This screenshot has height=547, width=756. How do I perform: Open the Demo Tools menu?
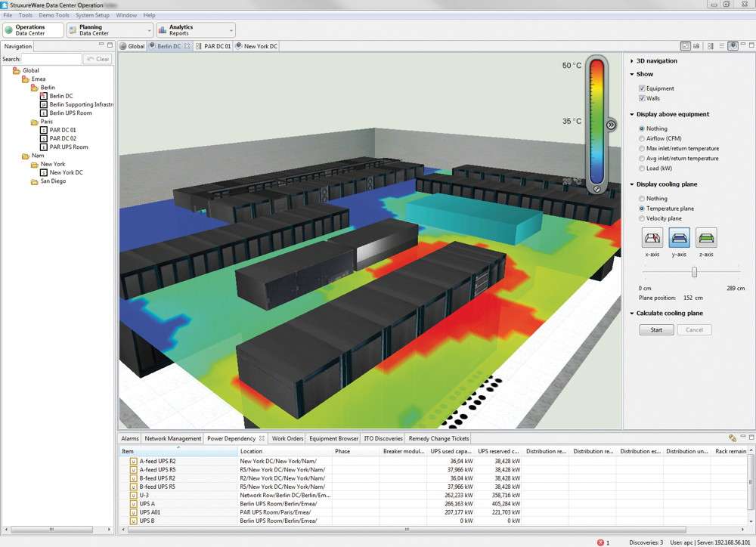click(x=54, y=15)
